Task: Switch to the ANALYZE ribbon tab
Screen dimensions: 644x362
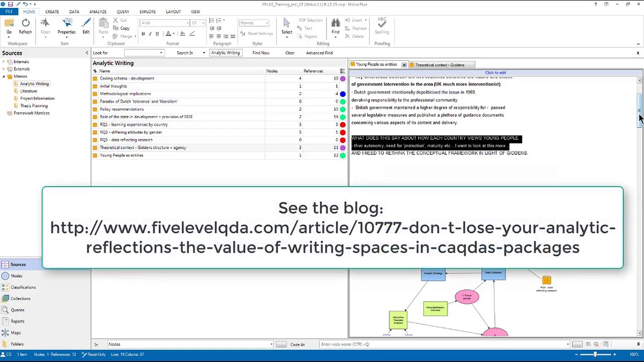Action: pyautogui.click(x=98, y=12)
